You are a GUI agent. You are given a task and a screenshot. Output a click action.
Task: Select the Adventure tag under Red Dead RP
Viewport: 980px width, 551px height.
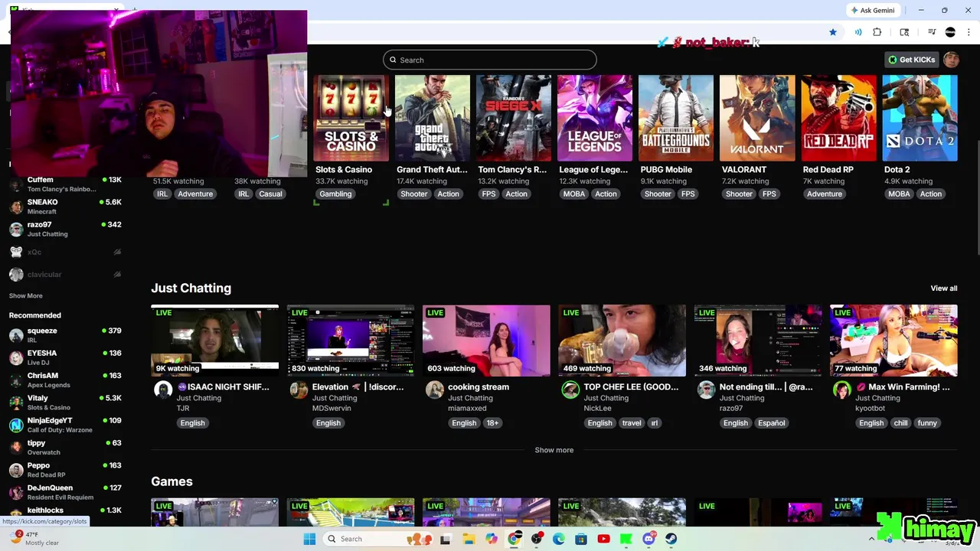825,194
